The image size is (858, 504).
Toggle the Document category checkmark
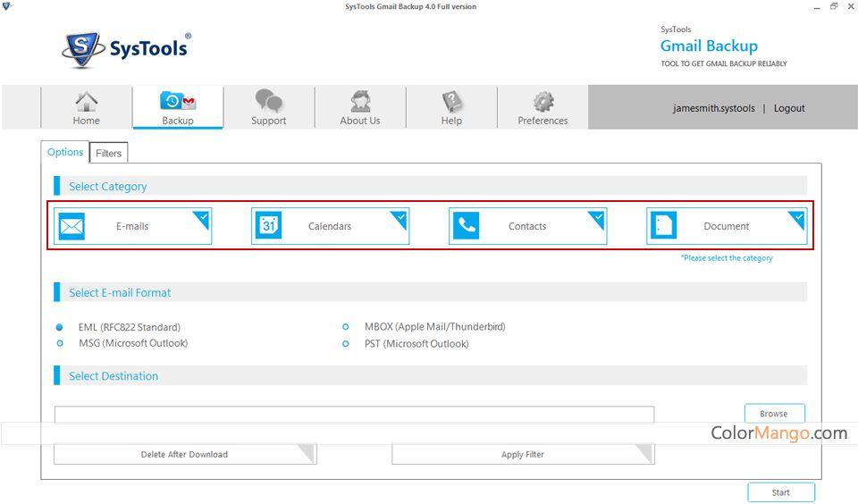point(798,218)
